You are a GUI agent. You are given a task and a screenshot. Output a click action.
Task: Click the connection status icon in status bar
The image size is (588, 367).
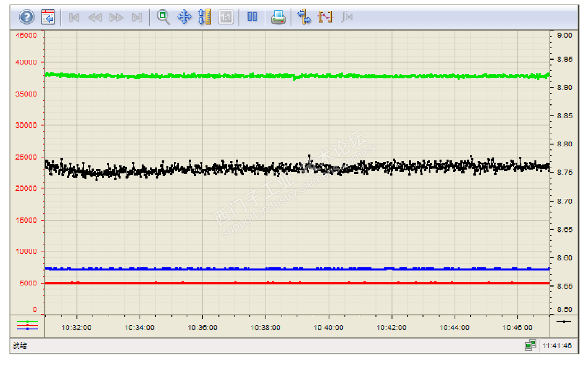coord(531,346)
